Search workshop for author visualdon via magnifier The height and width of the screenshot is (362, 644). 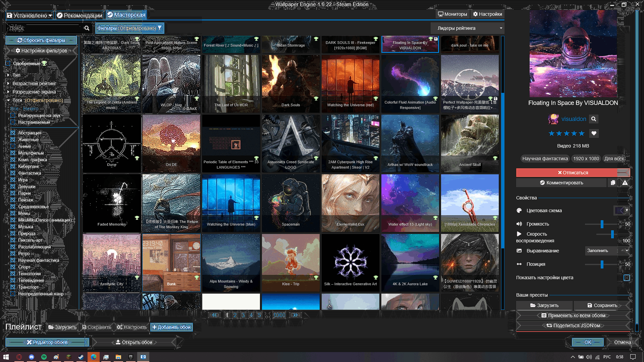point(593,119)
